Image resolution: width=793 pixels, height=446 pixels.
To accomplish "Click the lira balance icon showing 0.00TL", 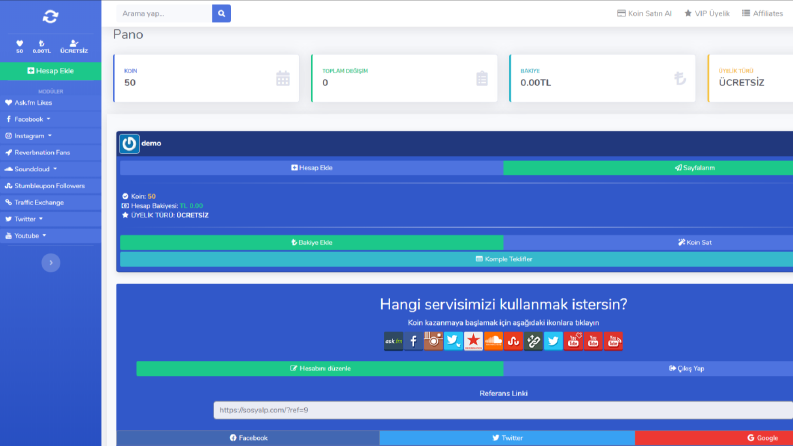I will tap(41, 47).
